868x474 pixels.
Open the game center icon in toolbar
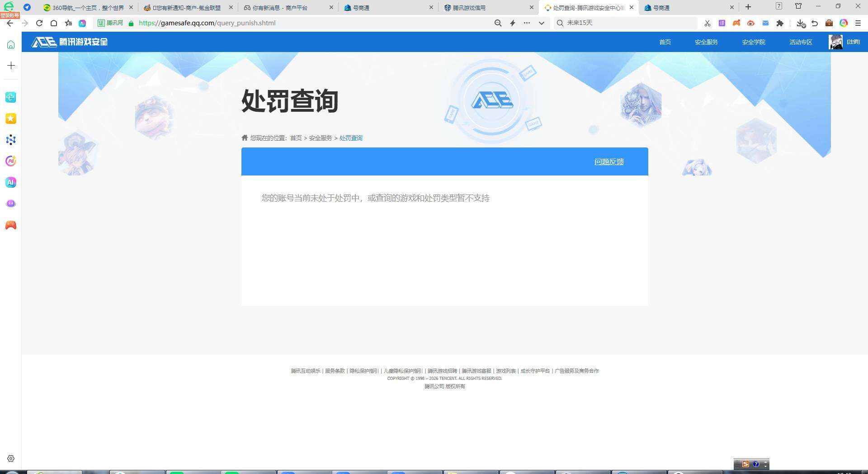[x=736, y=23]
